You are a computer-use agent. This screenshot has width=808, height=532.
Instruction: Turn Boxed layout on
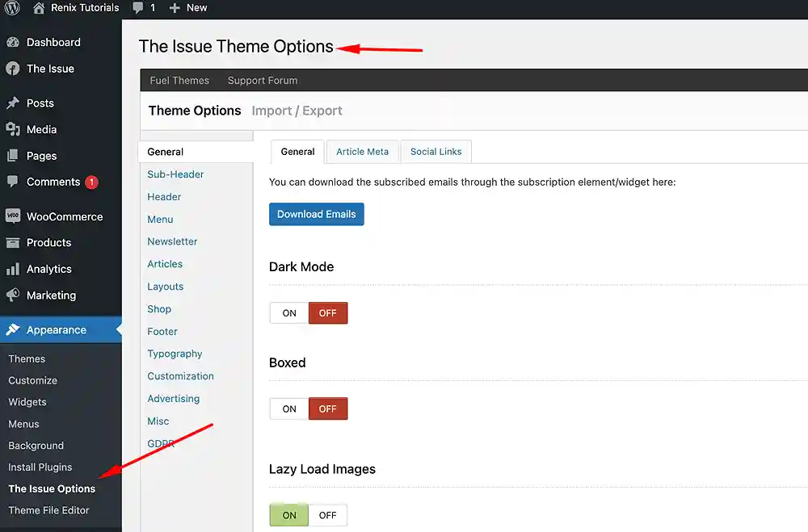click(x=289, y=409)
